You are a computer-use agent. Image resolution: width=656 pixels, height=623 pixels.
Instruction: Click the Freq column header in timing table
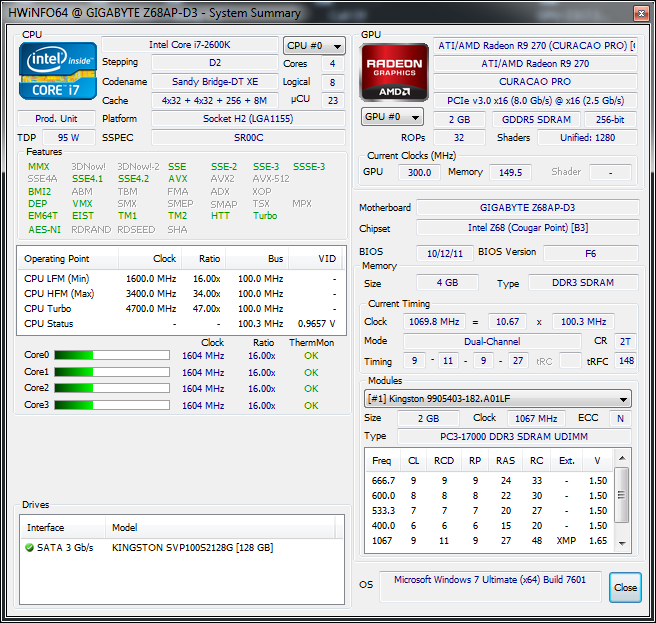coord(383,461)
